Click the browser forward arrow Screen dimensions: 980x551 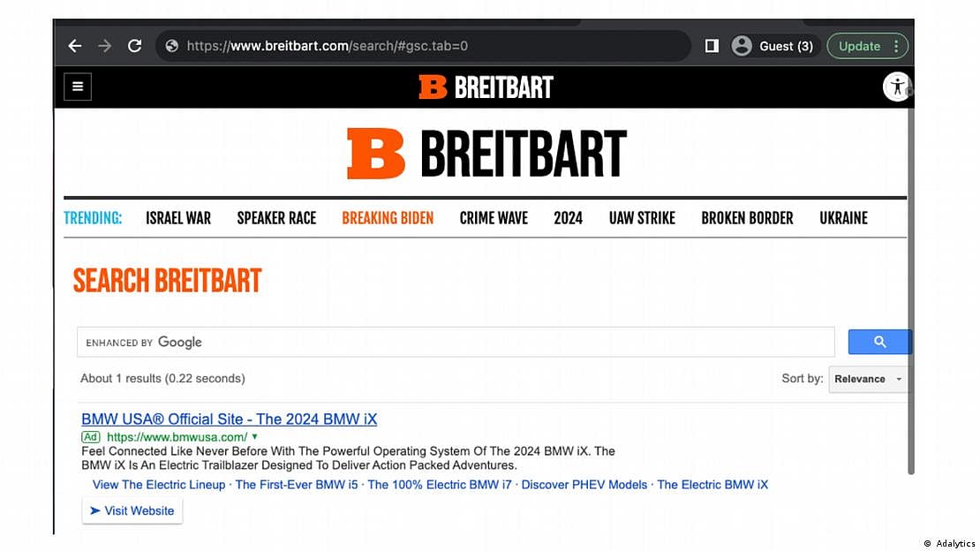(104, 46)
